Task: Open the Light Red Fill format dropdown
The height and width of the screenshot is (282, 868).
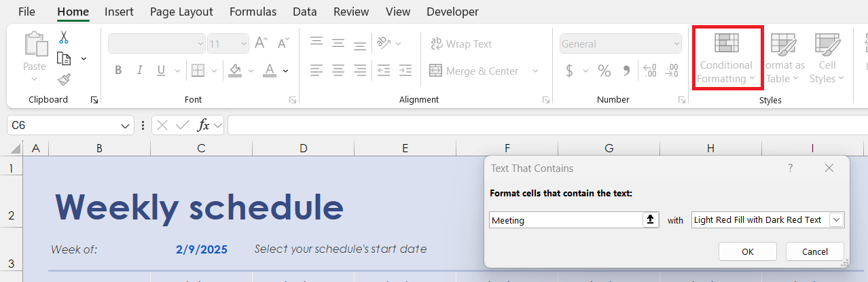Action: tap(836, 219)
